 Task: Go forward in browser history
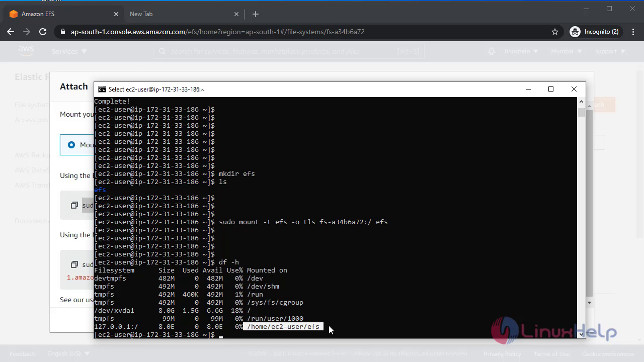[27, 32]
